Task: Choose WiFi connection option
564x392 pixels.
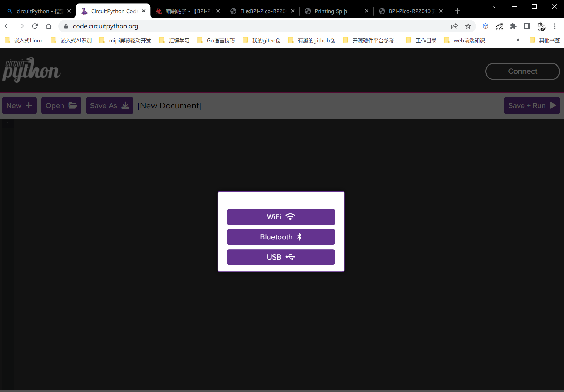Action: pos(281,217)
